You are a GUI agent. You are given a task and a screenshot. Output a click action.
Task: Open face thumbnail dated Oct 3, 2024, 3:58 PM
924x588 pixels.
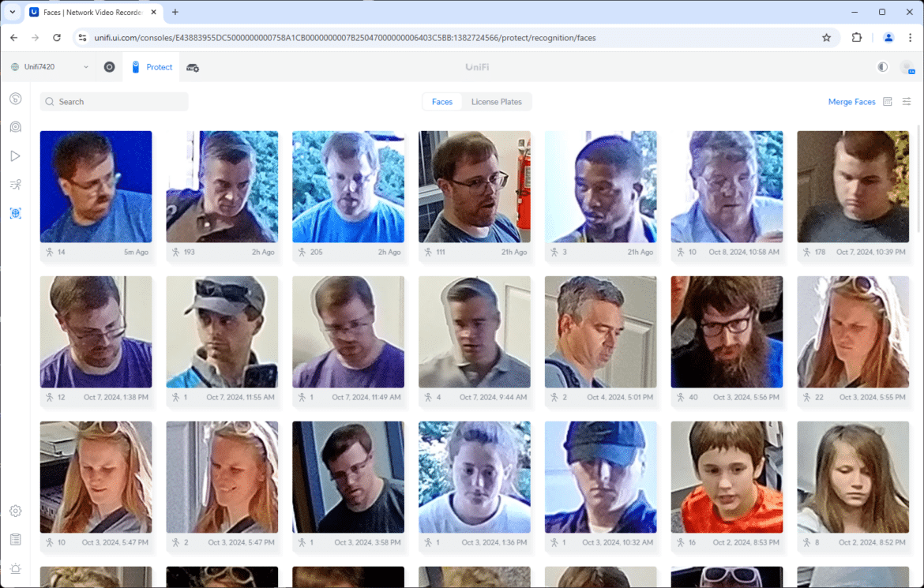coord(348,478)
